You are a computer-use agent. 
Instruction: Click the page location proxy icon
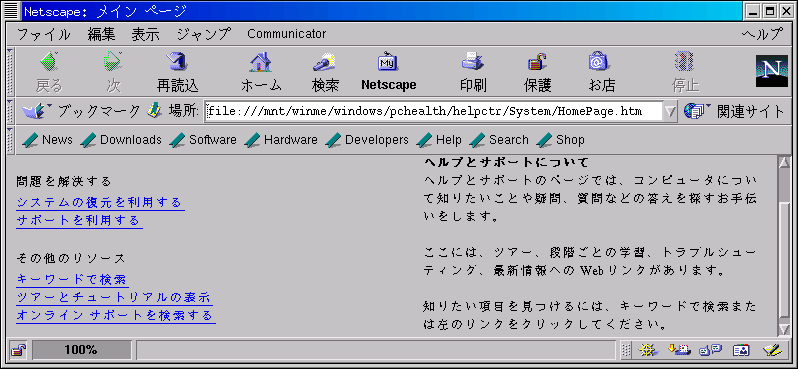pos(154,110)
